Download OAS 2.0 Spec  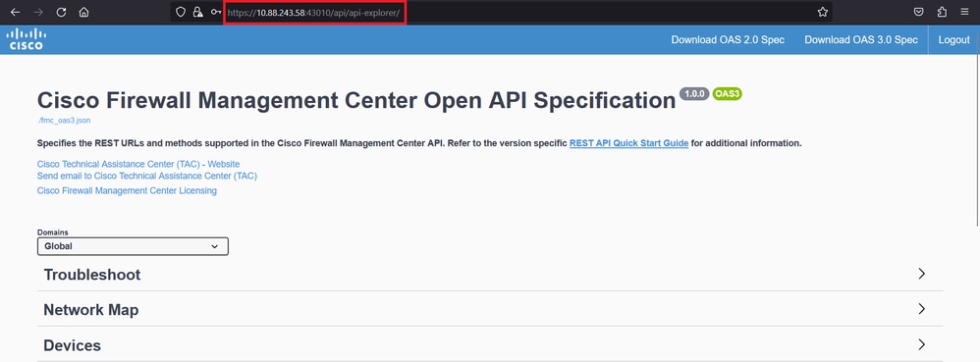[728, 39]
